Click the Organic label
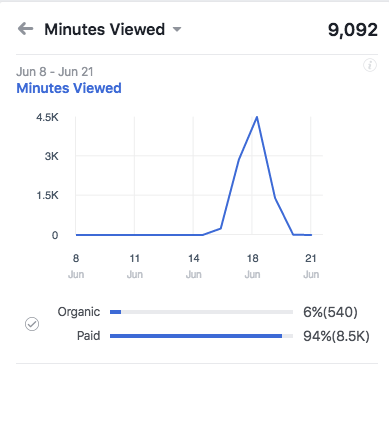This screenshot has height=447, width=389. [x=79, y=312]
